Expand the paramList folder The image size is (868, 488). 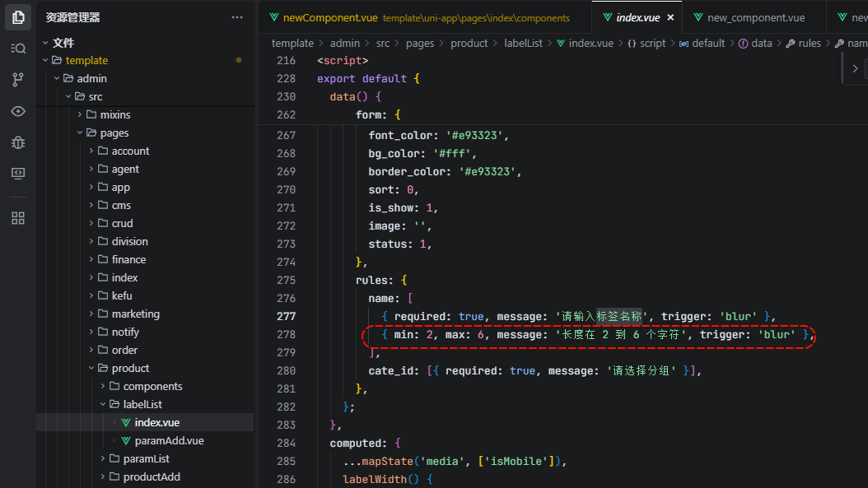coord(102,458)
